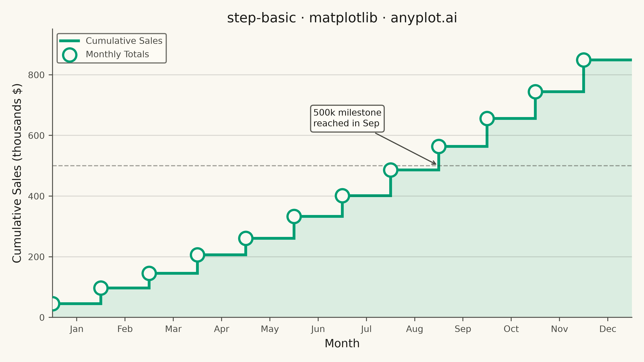Click the September data point marker
644x362 pixels.
pos(439,146)
